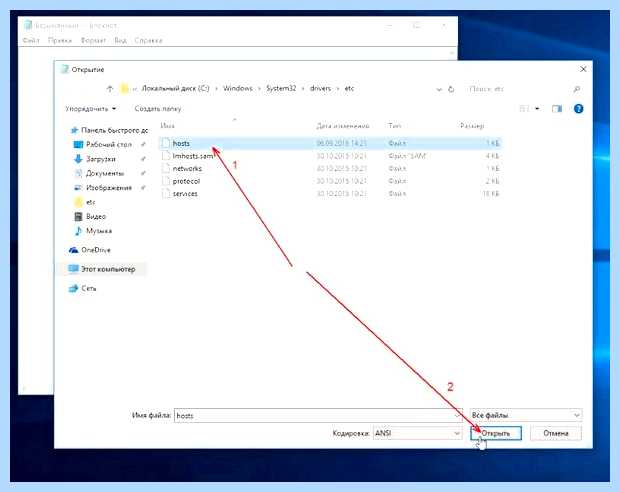
Task: Expand address bar history dropdown
Action: click(x=439, y=89)
